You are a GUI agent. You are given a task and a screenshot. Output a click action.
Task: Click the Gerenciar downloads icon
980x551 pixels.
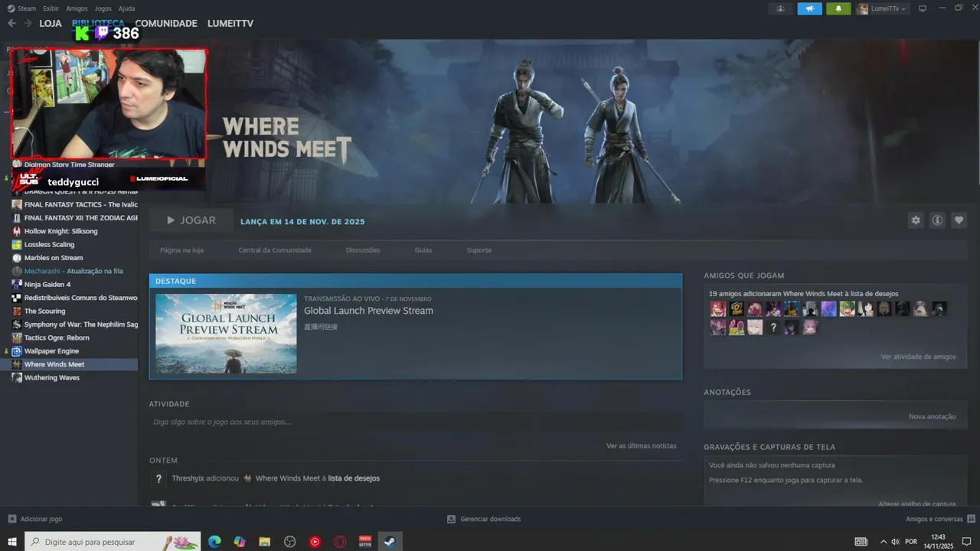point(452,519)
